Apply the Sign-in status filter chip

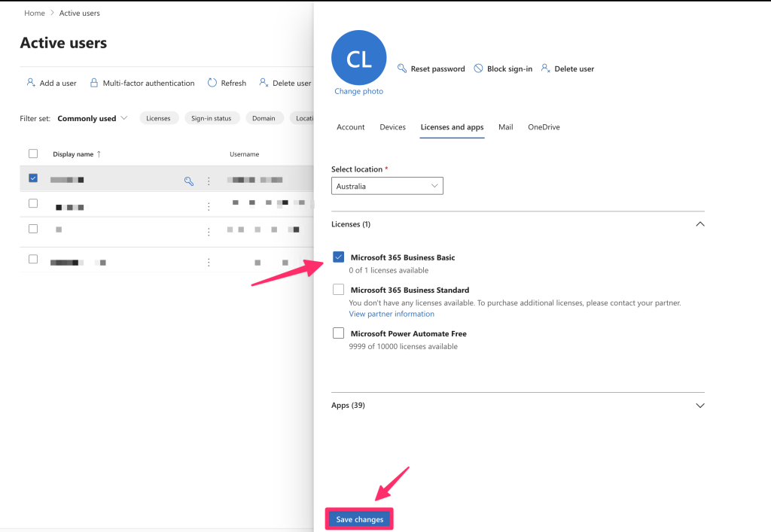click(x=212, y=118)
